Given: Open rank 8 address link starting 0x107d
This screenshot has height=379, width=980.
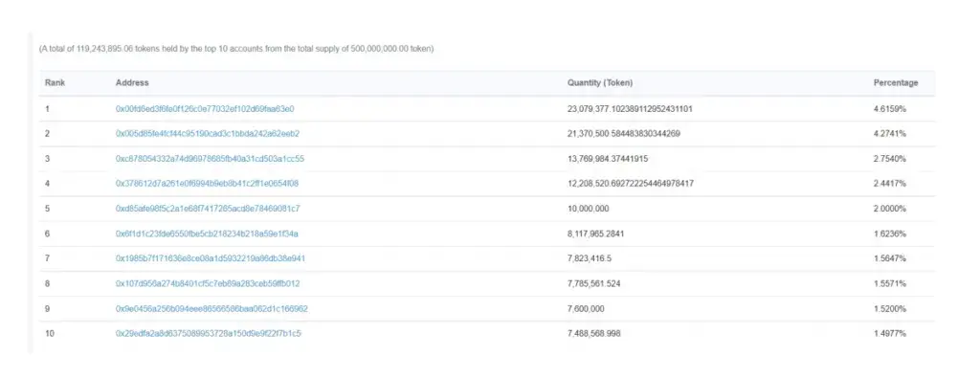Looking at the screenshot, I should tap(208, 283).
